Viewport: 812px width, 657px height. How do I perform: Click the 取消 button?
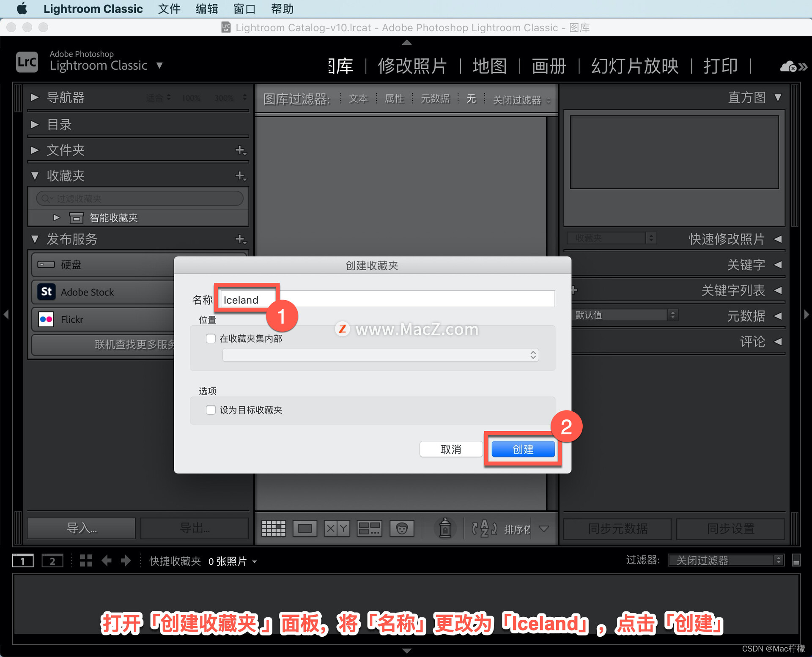point(451,449)
